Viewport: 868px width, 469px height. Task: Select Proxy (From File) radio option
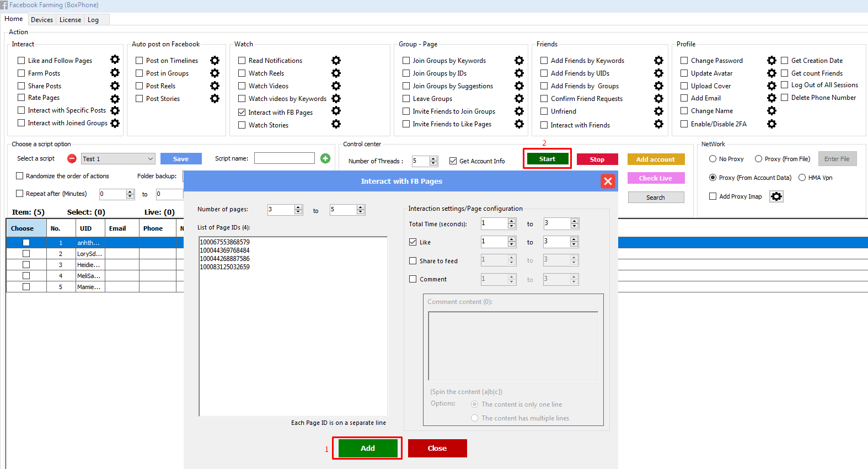[x=758, y=159]
